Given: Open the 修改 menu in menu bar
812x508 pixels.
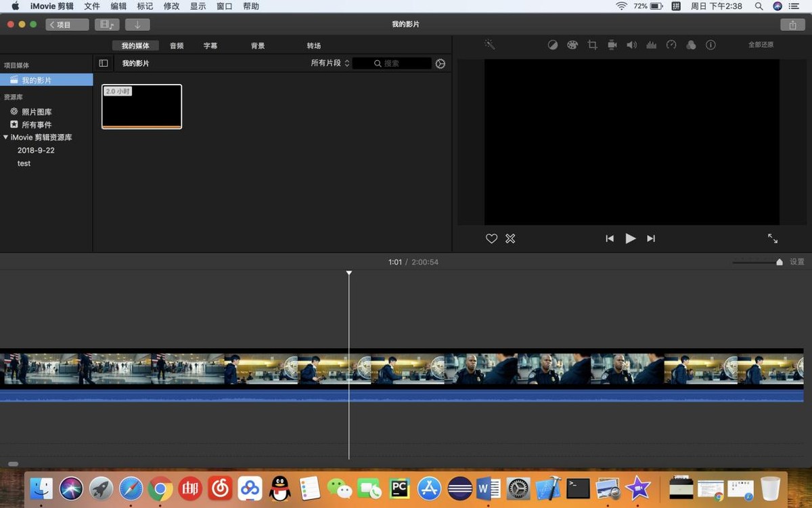Looking at the screenshot, I should point(172,6).
